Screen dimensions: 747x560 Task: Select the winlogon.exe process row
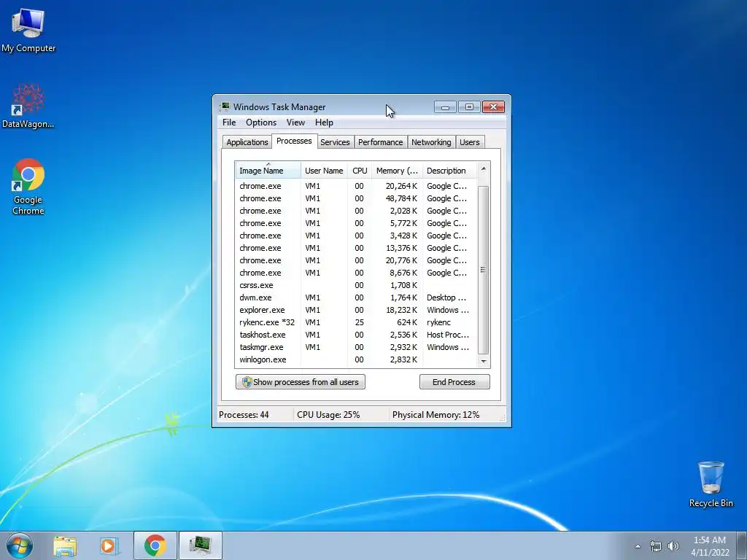tap(356, 359)
